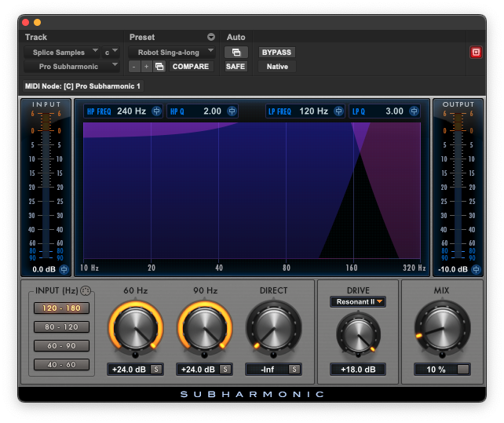Click the Auto plug-in automation enable icon

pyautogui.click(x=236, y=52)
